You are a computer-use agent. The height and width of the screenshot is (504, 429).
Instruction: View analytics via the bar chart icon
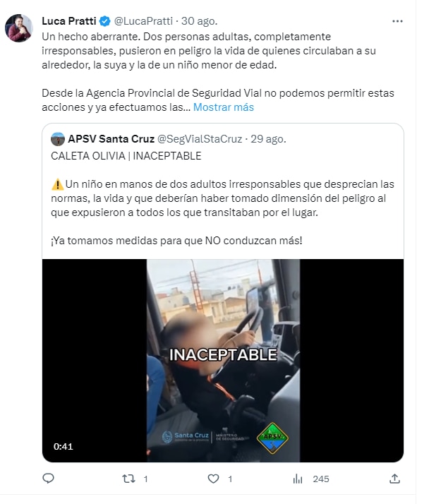point(298,479)
